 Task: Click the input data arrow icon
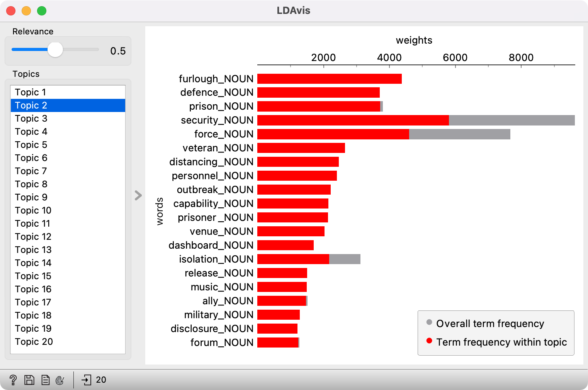tap(86, 380)
